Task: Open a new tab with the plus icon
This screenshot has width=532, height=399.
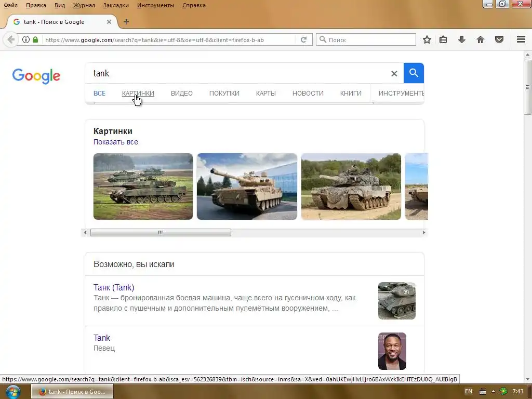Action: [x=126, y=22]
